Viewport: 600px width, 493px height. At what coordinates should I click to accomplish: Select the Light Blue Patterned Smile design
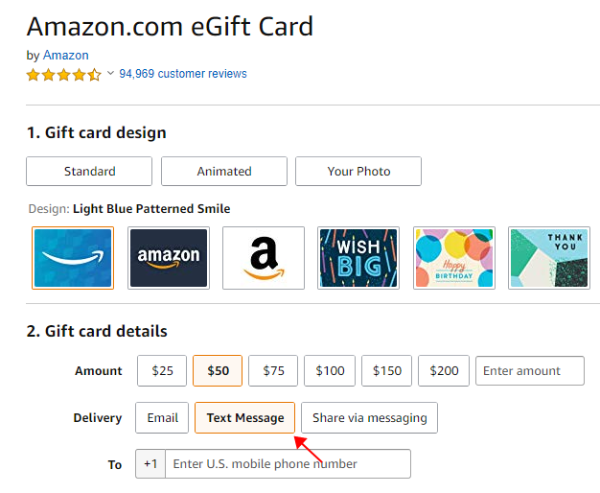[x=72, y=258]
